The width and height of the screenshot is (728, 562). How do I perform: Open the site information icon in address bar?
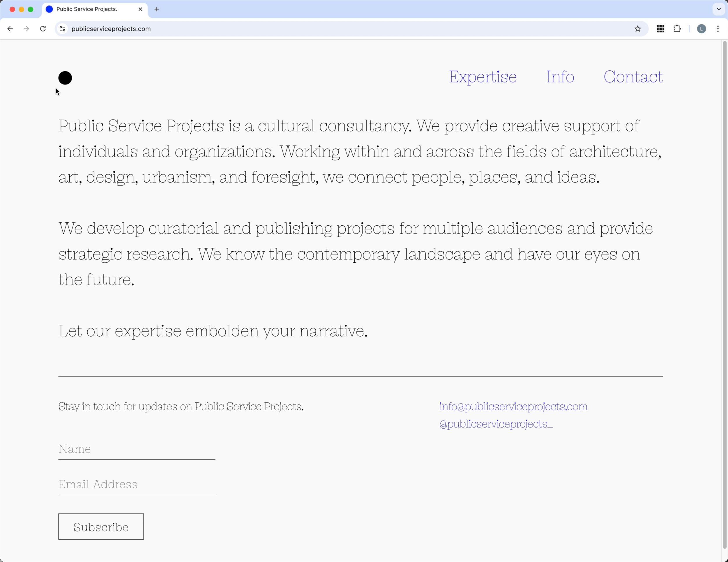click(x=62, y=29)
